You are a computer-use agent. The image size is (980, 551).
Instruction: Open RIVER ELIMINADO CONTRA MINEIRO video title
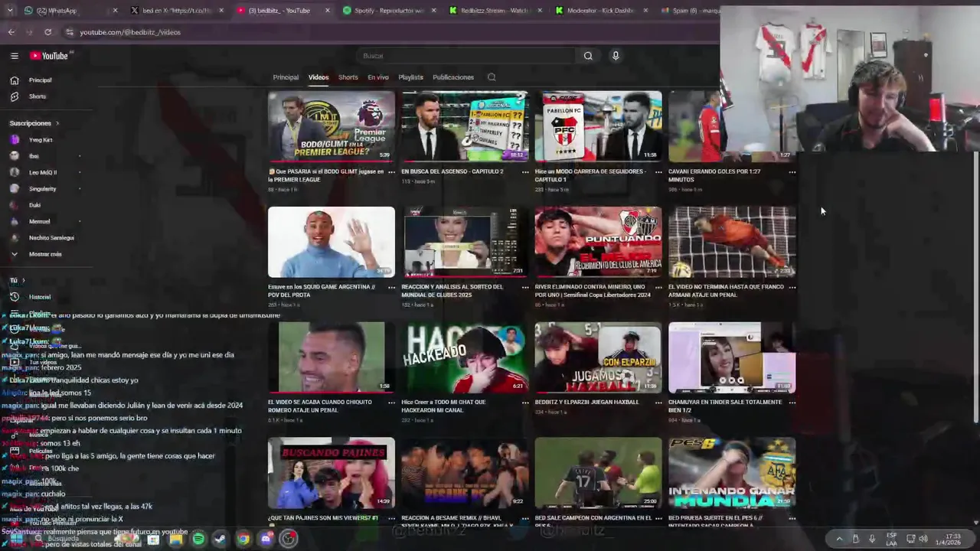tap(593, 291)
